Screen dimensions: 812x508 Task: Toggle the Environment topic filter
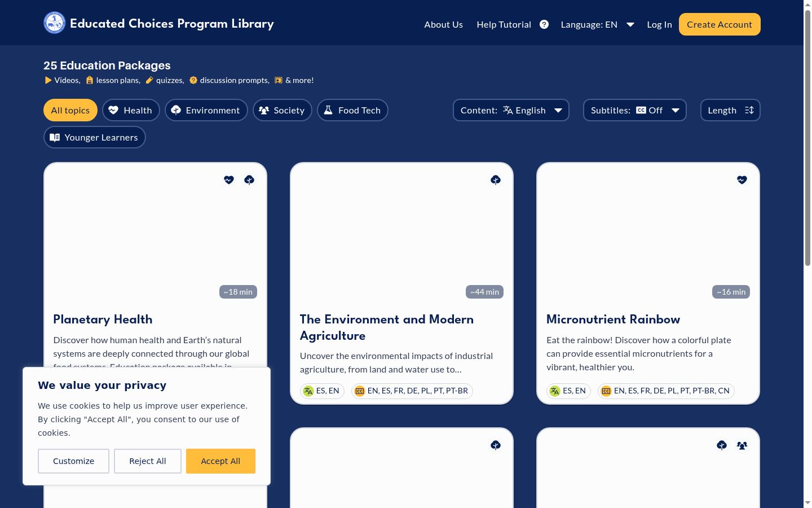point(206,110)
